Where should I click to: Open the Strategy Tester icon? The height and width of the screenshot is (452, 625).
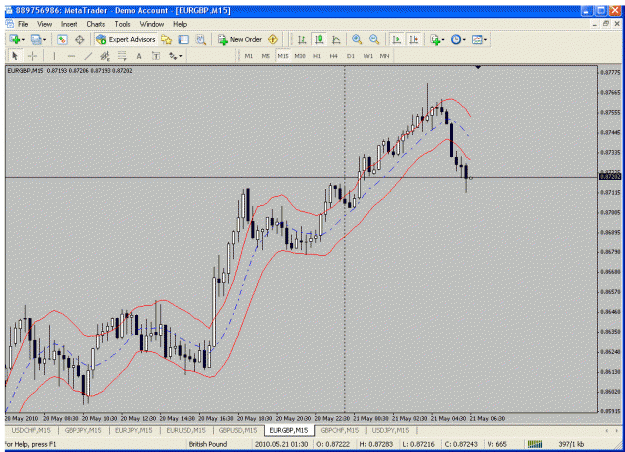tap(200, 39)
